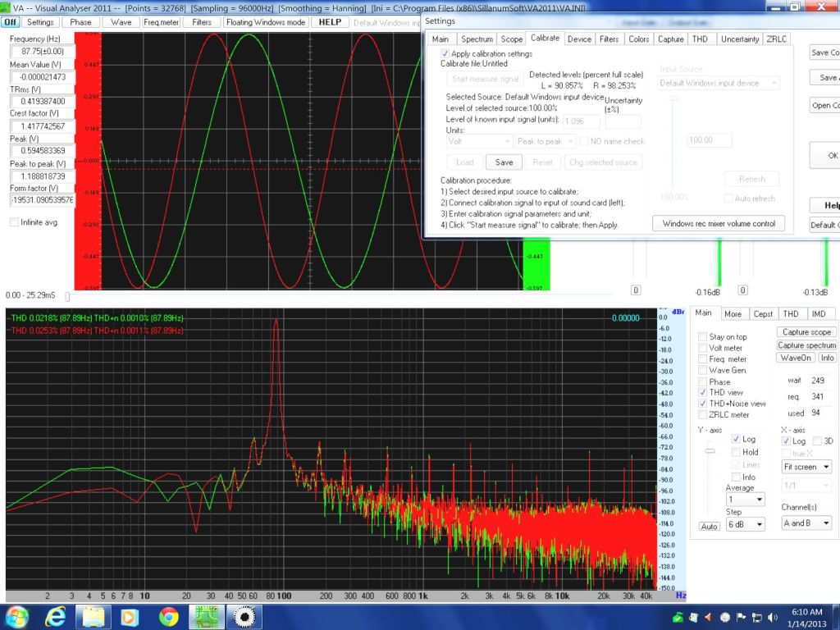Switch to Floating Windows mode
The width and height of the screenshot is (840, 630).
(265, 22)
